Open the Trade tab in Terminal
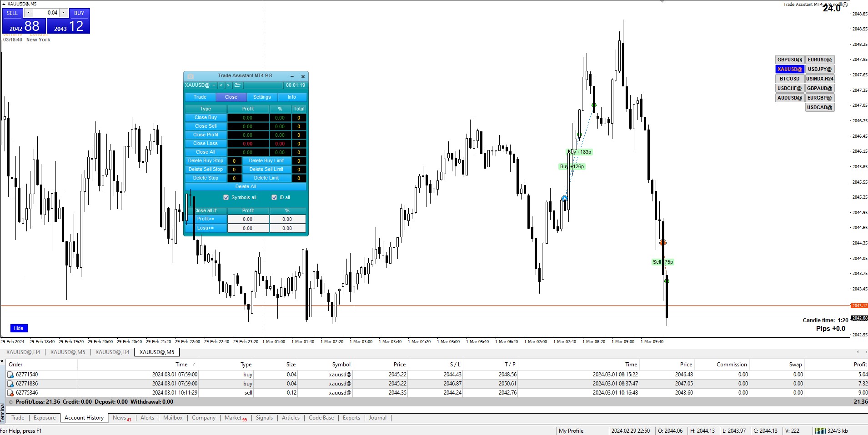 pos(18,418)
